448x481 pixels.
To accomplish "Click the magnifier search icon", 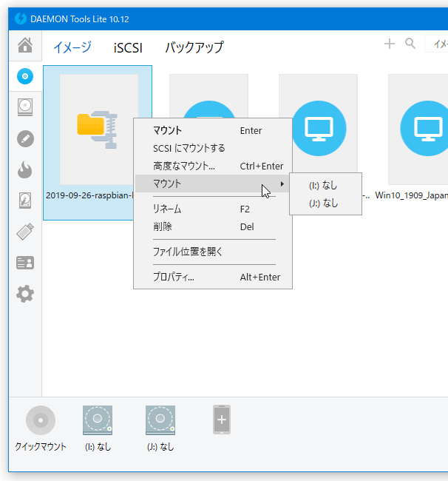I will (x=410, y=44).
